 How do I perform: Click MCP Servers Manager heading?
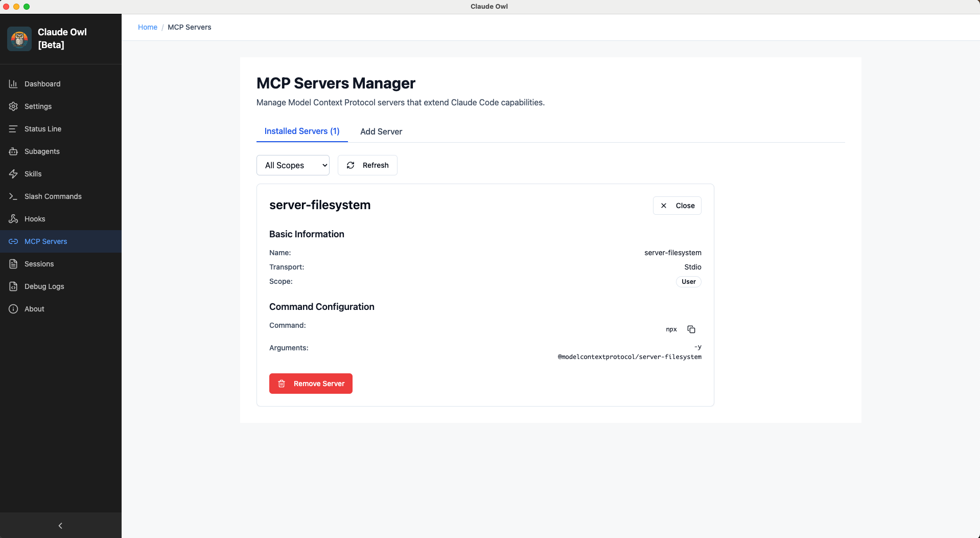336,83
